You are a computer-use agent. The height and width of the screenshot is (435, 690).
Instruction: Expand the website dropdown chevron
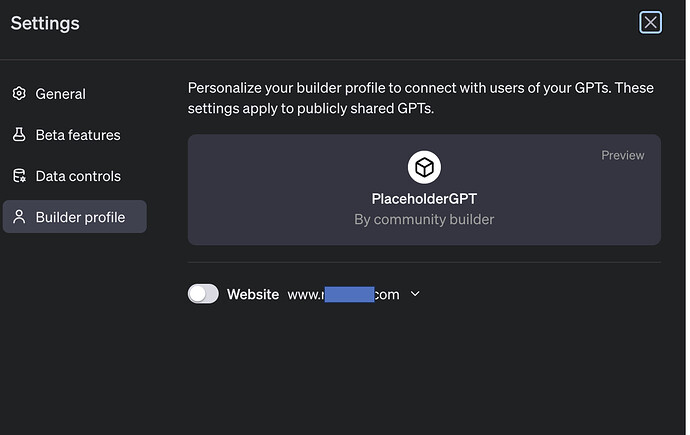pos(415,294)
